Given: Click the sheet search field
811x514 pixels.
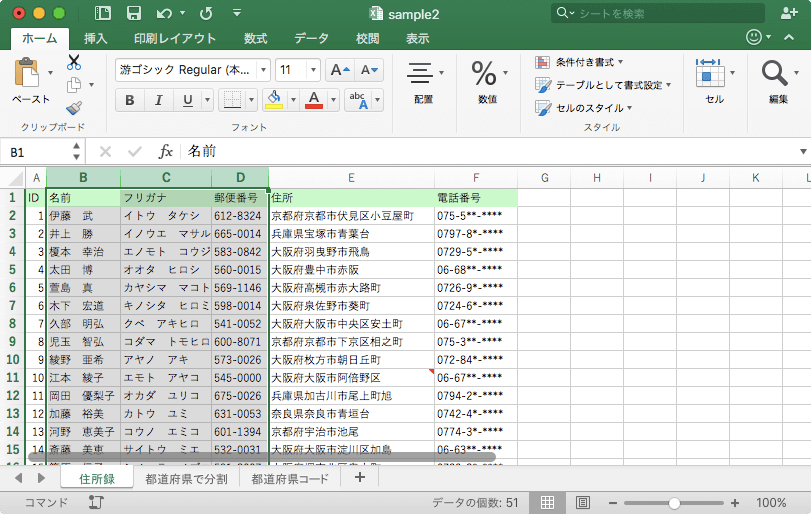Looking at the screenshot, I should [x=658, y=13].
